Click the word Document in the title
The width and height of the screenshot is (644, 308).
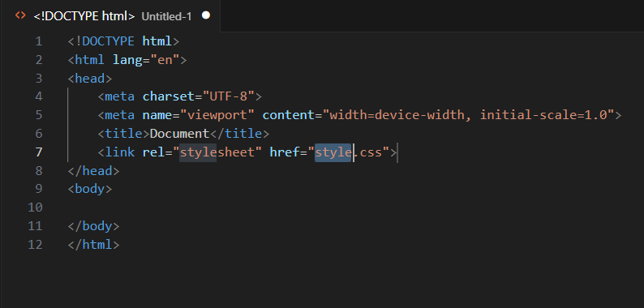[x=179, y=134]
